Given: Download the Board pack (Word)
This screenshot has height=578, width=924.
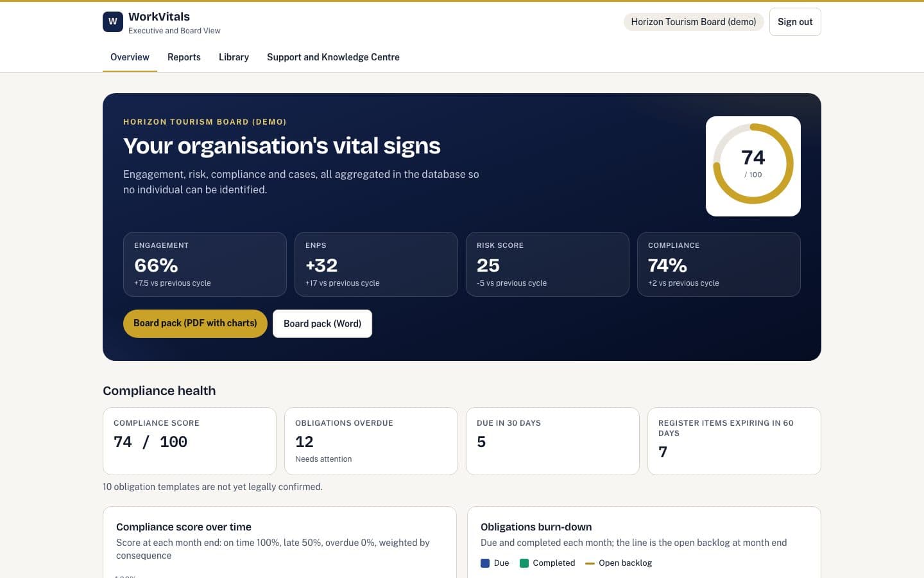Looking at the screenshot, I should point(322,324).
